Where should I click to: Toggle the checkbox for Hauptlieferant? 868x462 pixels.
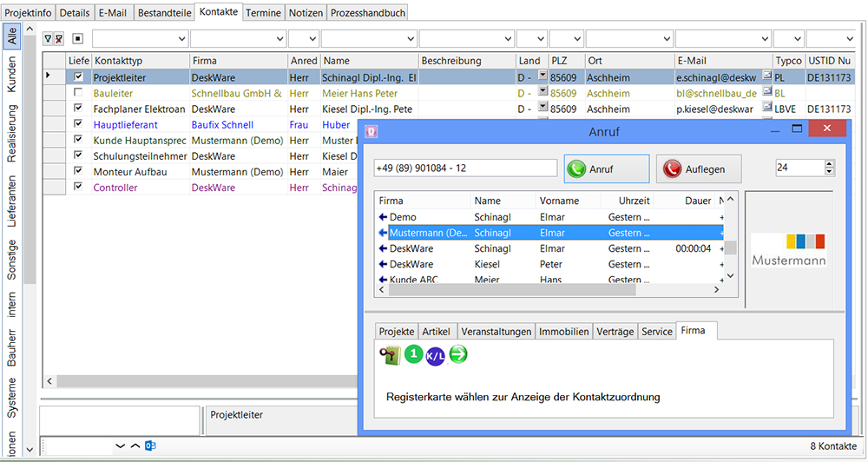(x=79, y=123)
